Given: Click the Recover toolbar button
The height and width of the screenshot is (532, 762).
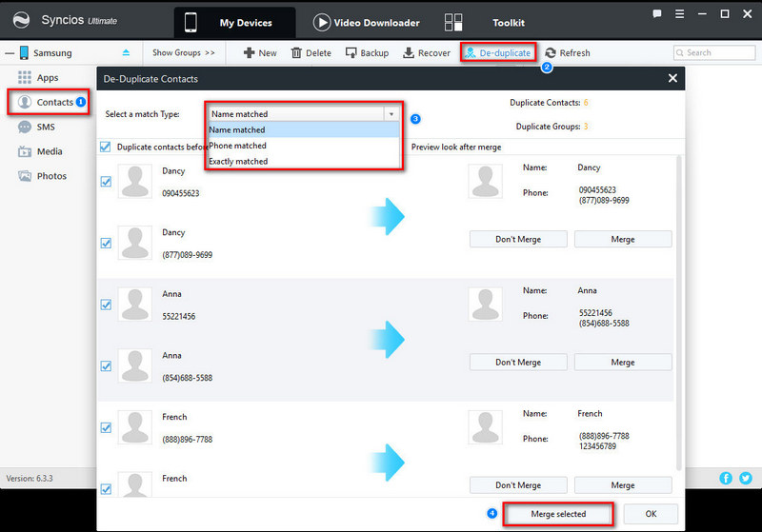Looking at the screenshot, I should click(x=426, y=53).
